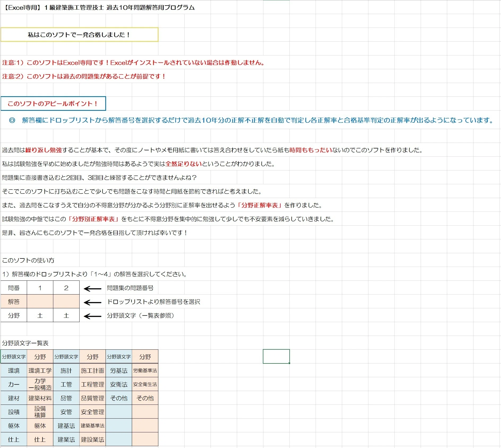
Task: Click the line beginning '私は試験勉強を早めに'
Action: pyautogui.click(x=138, y=164)
